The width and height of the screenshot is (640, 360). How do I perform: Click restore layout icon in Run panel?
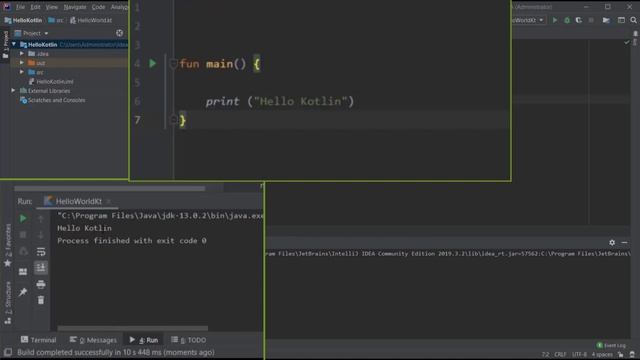[x=23, y=271]
